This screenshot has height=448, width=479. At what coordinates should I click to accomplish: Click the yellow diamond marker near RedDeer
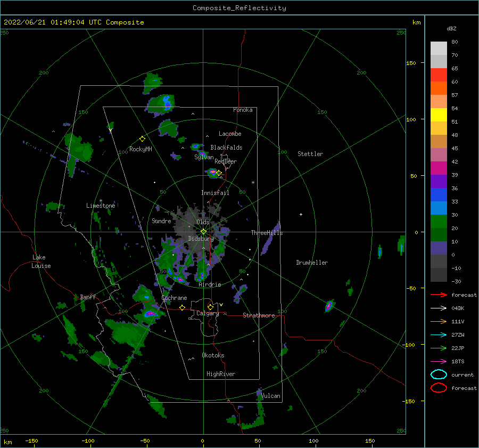coord(219,173)
